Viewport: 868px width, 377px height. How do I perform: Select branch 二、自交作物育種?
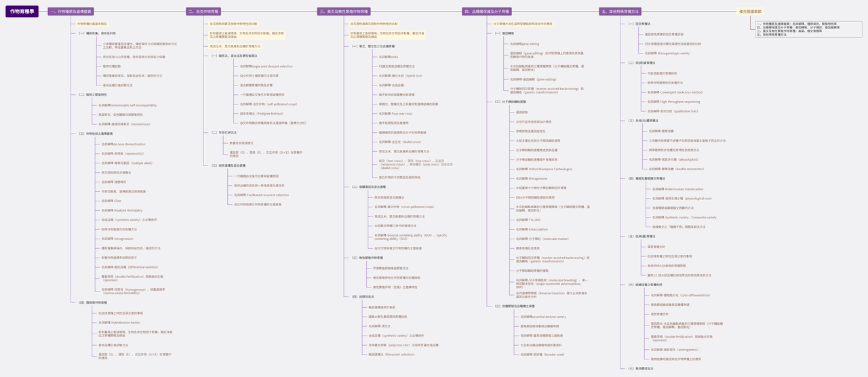coord(203,12)
